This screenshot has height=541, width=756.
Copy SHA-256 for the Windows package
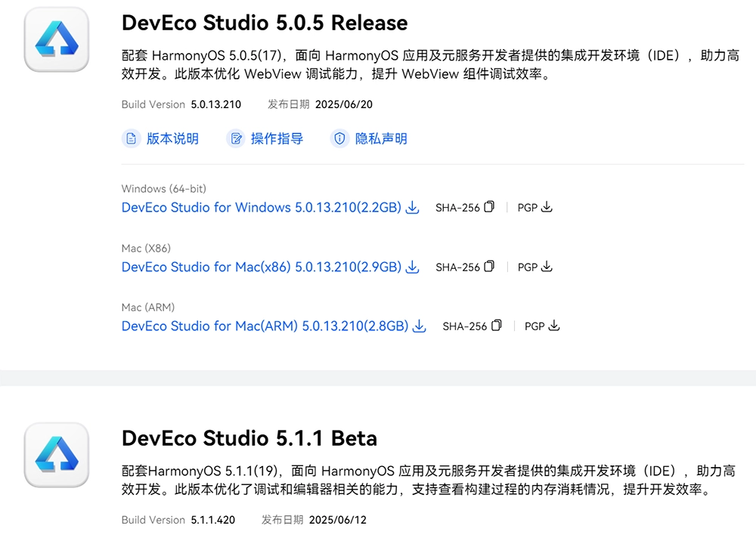point(489,207)
